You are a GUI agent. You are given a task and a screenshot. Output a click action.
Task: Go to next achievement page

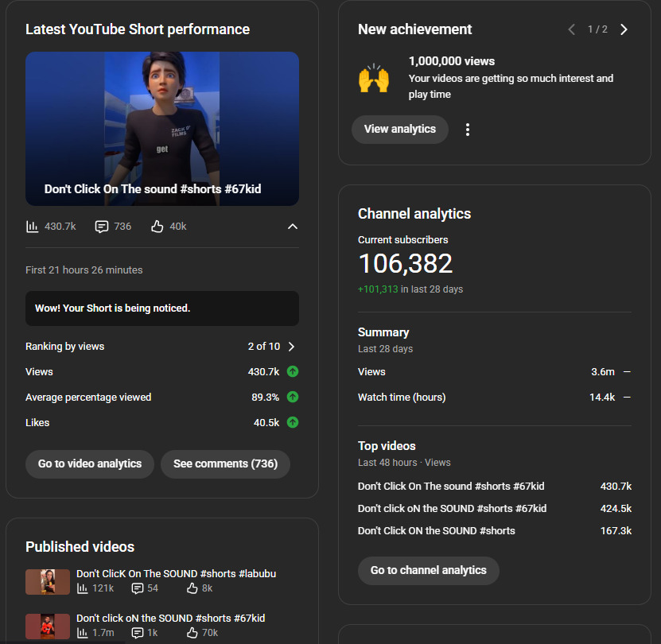pyautogui.click(x=624, y=29)
